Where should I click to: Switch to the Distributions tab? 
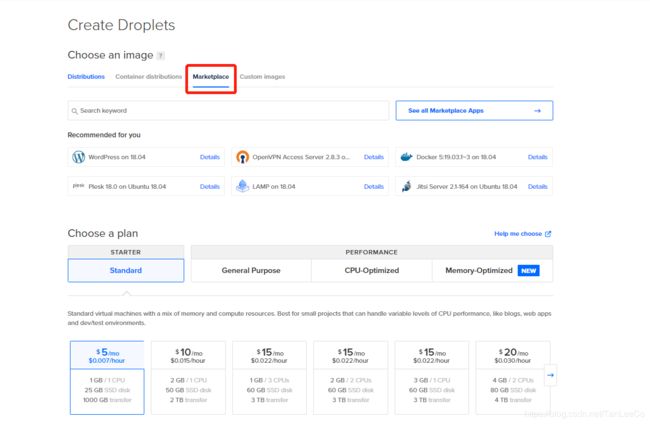click(x=86, y=77)
